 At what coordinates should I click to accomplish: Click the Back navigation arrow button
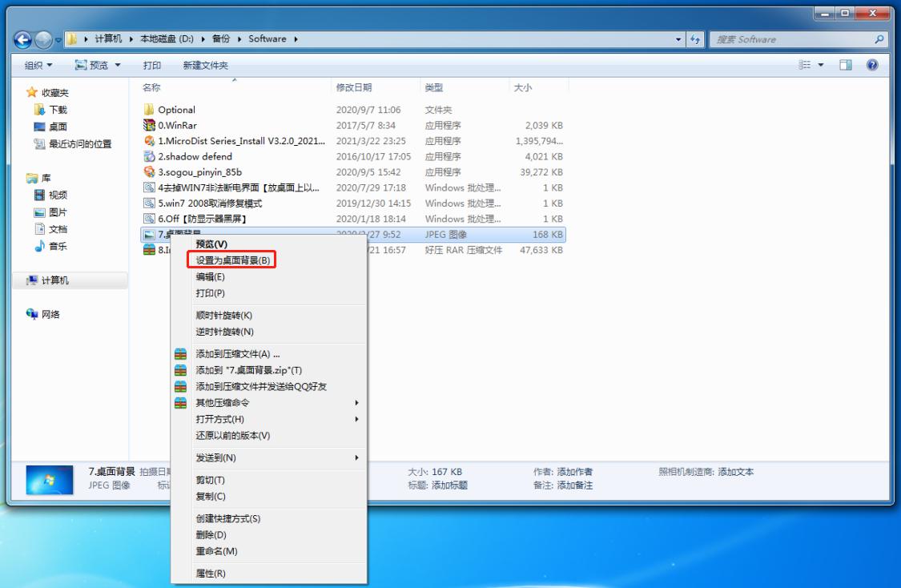click(x=23, y=39)
